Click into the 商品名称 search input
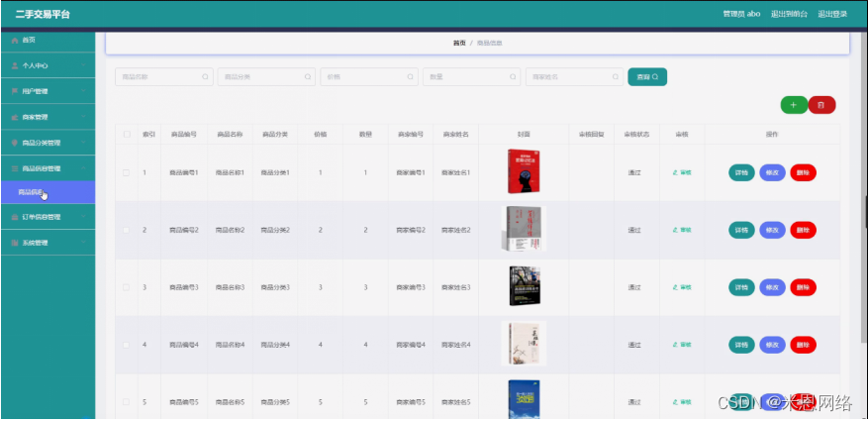This screenshot has width=868, height=421. pyautogui.click(x=164, y=77)
